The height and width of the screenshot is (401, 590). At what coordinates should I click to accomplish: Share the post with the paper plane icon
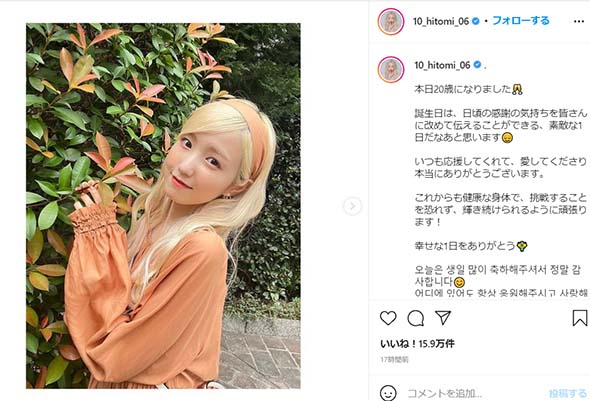point(443,318)
